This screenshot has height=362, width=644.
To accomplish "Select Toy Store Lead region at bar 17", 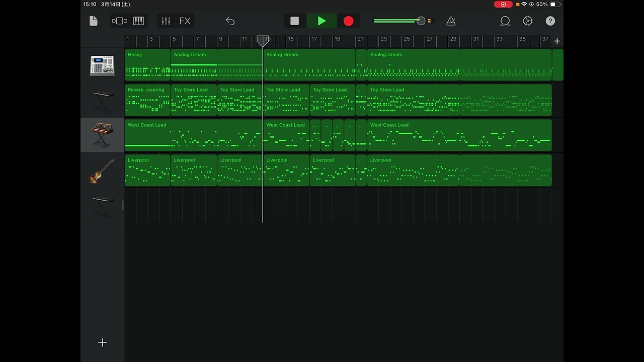I will (333, 100).
